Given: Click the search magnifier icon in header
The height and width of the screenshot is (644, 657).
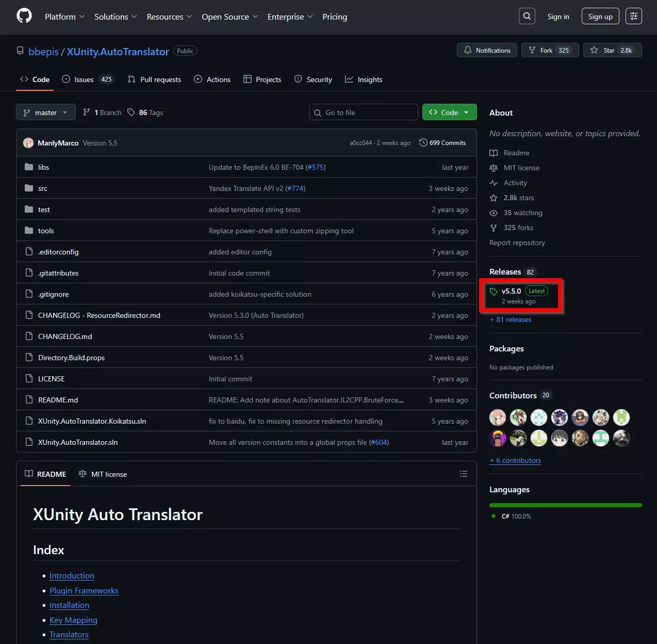Looking at the screenshot, I should click(527, 17).
